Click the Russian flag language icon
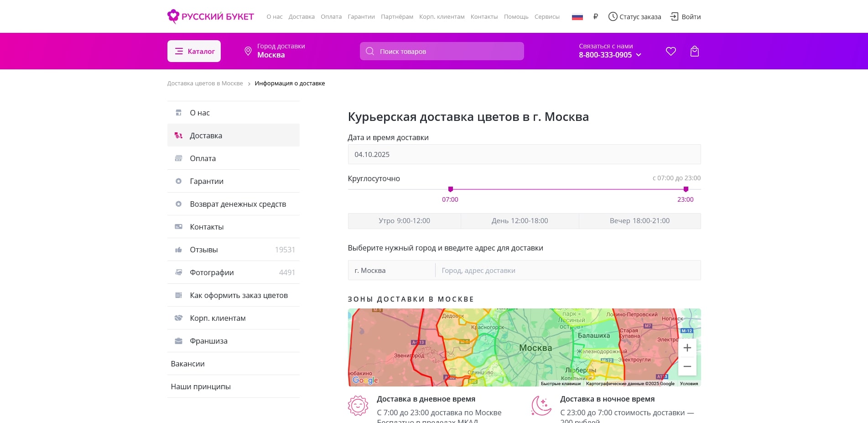The width and height of the screenshot is (868, 423). click(577, 16)
